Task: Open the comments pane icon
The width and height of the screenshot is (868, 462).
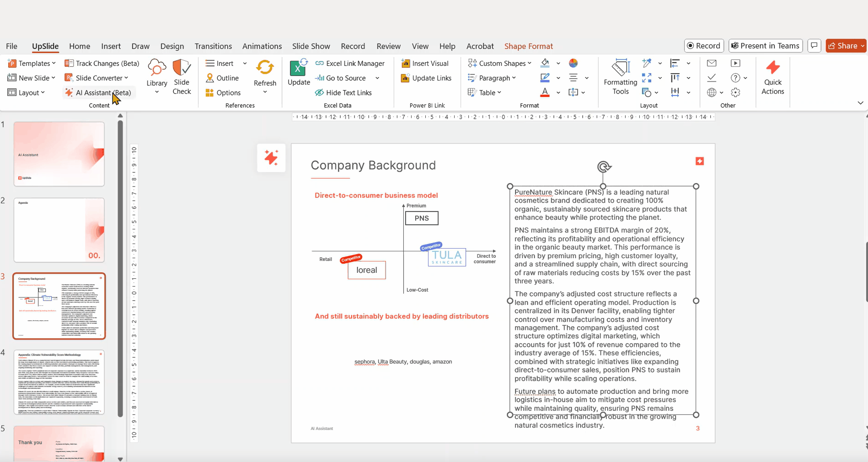Action: coord(814,46)
